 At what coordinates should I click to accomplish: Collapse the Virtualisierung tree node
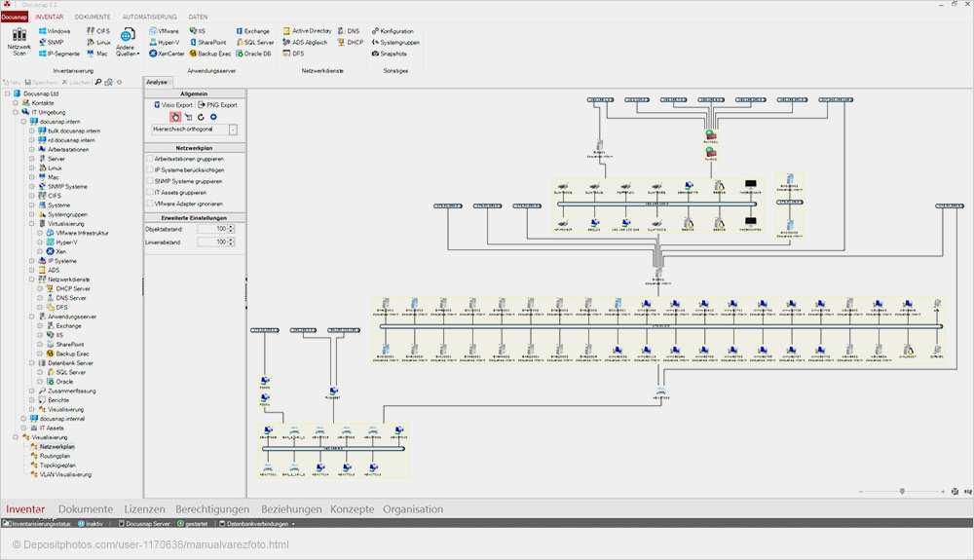pyautogui.click(x=32, y=224)
